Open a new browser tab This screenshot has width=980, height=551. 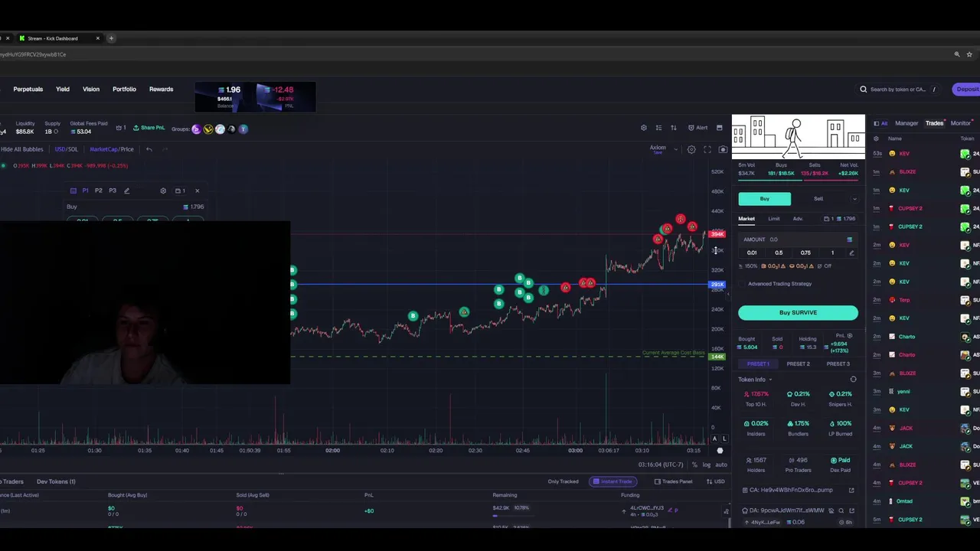[x=111, y=38]
